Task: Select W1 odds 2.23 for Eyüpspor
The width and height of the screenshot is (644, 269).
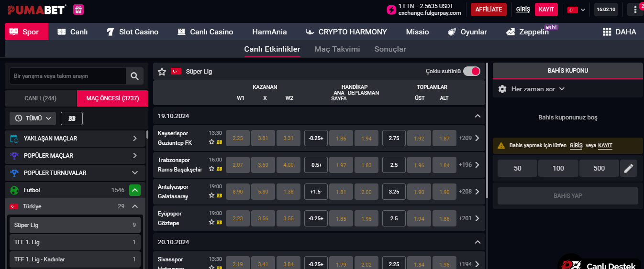Action: tap(238, 218)
